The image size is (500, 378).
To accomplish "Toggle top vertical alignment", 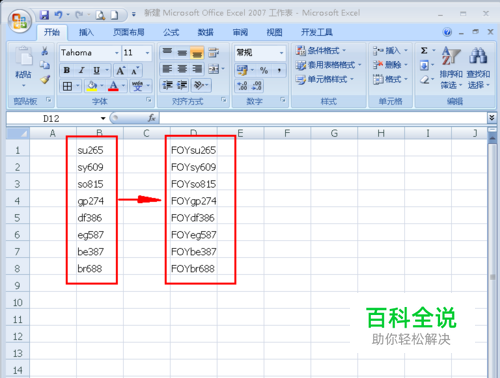I will click(167, 52).
